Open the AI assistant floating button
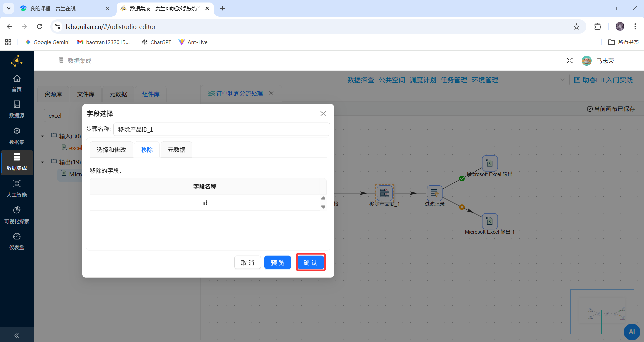Screen dimensions: 644x342 point(632,332)
